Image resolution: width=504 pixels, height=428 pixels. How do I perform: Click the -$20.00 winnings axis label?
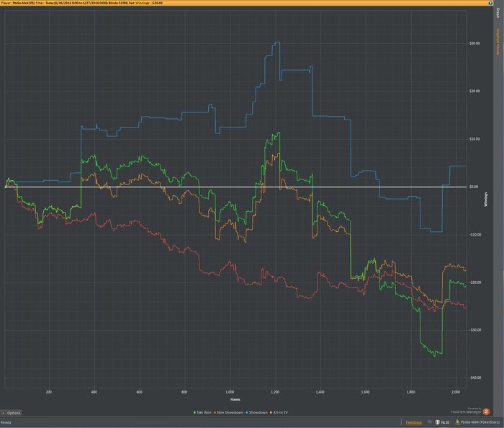point(474,282)
